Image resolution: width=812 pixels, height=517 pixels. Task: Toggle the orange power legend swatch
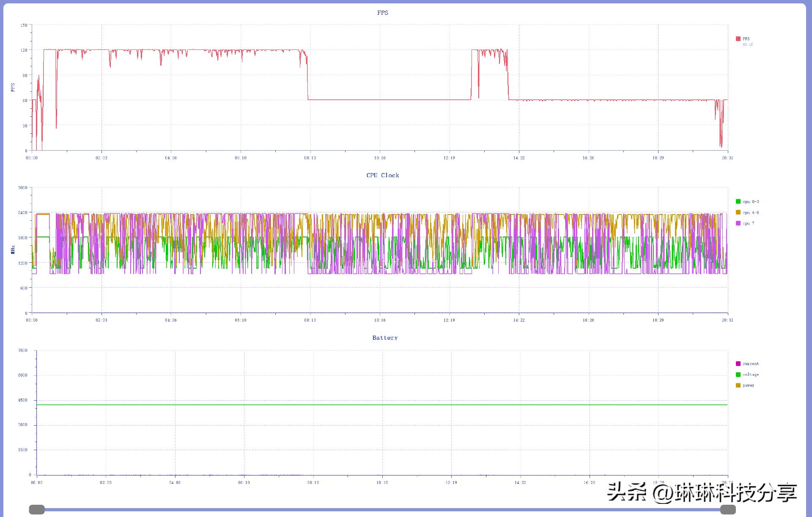(738, 385)
